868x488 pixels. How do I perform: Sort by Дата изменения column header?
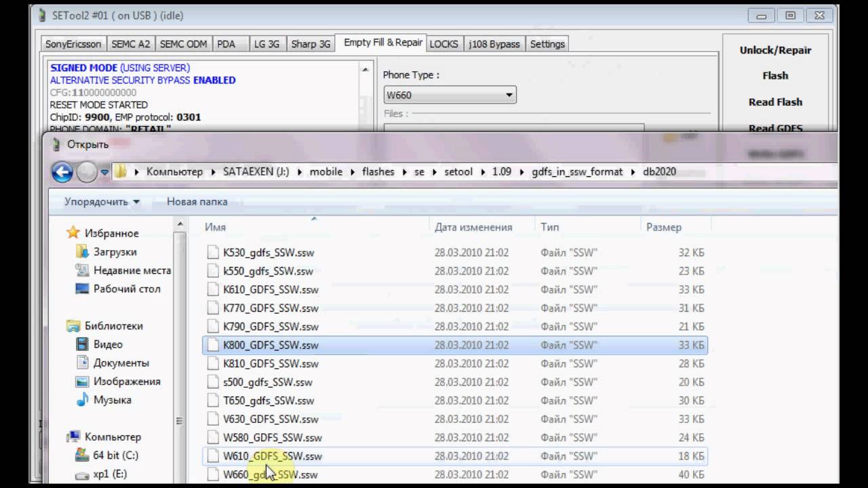pyautogui.click(x=481, y=227)
